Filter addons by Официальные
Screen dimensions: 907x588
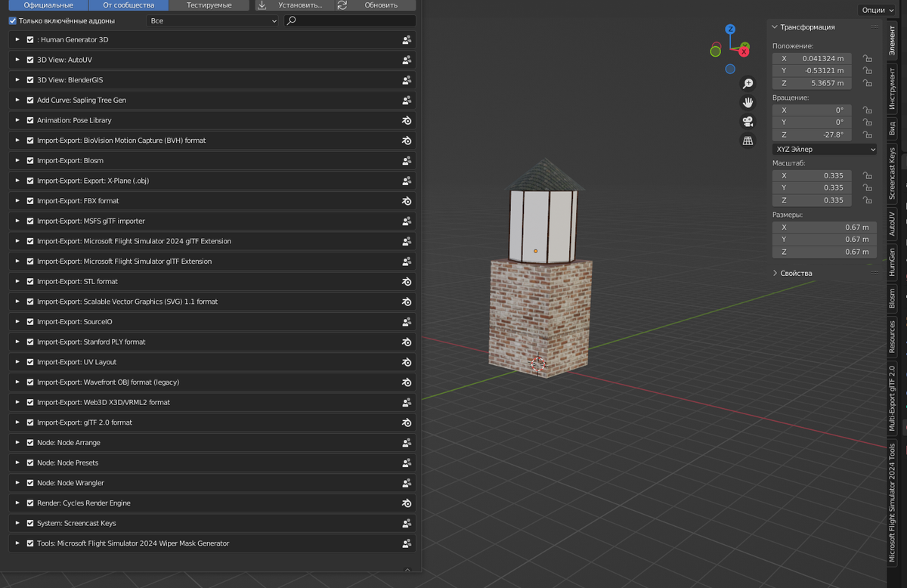(x=48, y=5)
